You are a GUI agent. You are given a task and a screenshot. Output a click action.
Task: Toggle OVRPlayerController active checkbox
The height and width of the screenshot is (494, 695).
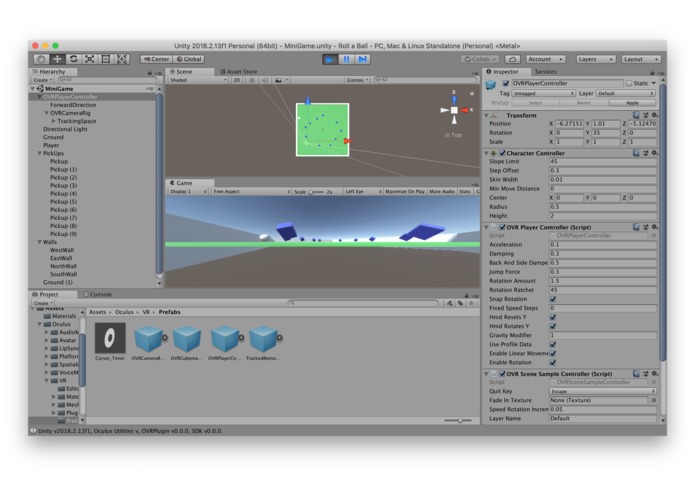[x=506, y=83]
